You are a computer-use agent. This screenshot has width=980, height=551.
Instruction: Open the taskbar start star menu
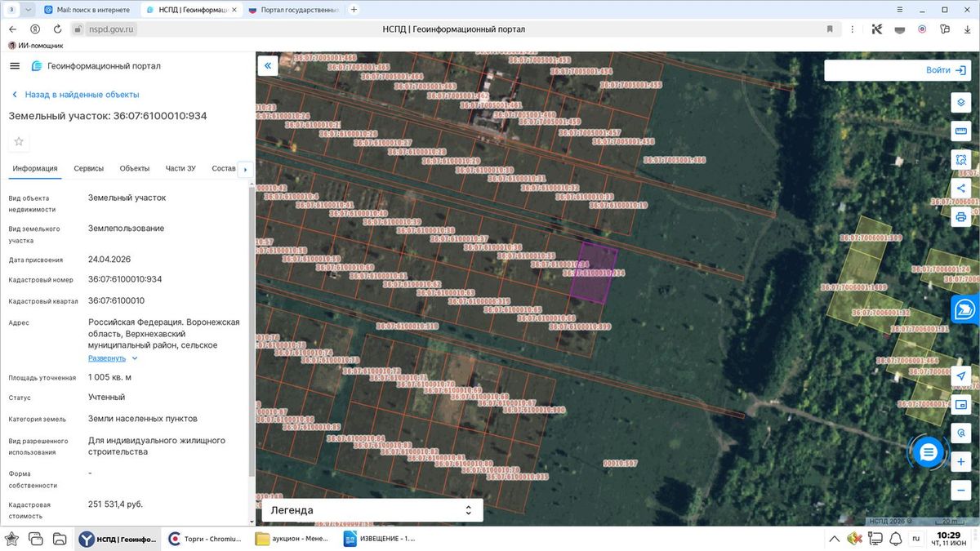12,539
